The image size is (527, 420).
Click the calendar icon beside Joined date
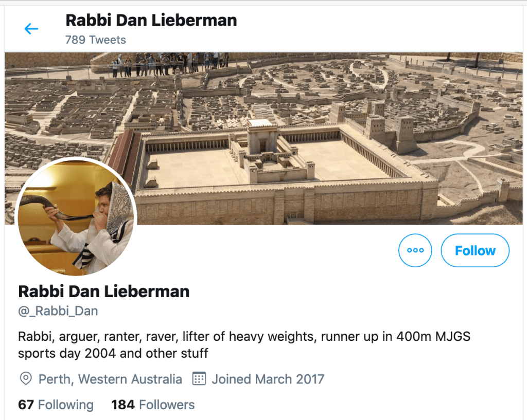click(x=199, y=379)
